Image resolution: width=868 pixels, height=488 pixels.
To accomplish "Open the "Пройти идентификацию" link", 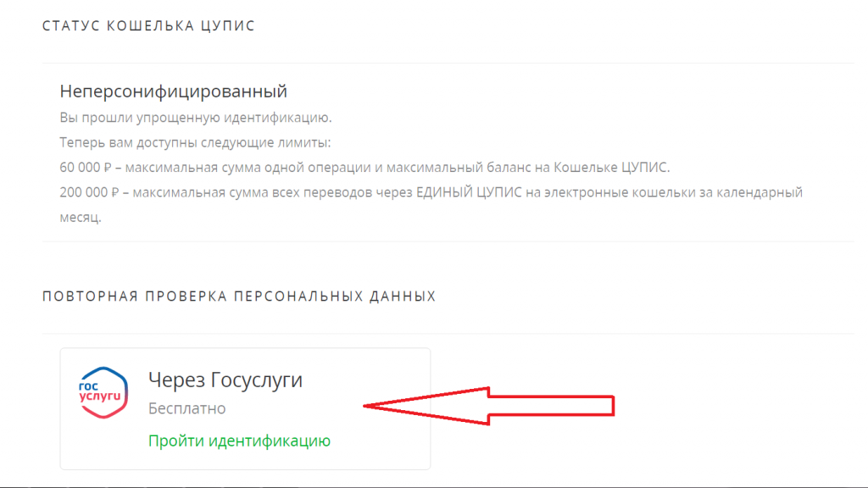I will pyautogui.click(x=239, y=441).
